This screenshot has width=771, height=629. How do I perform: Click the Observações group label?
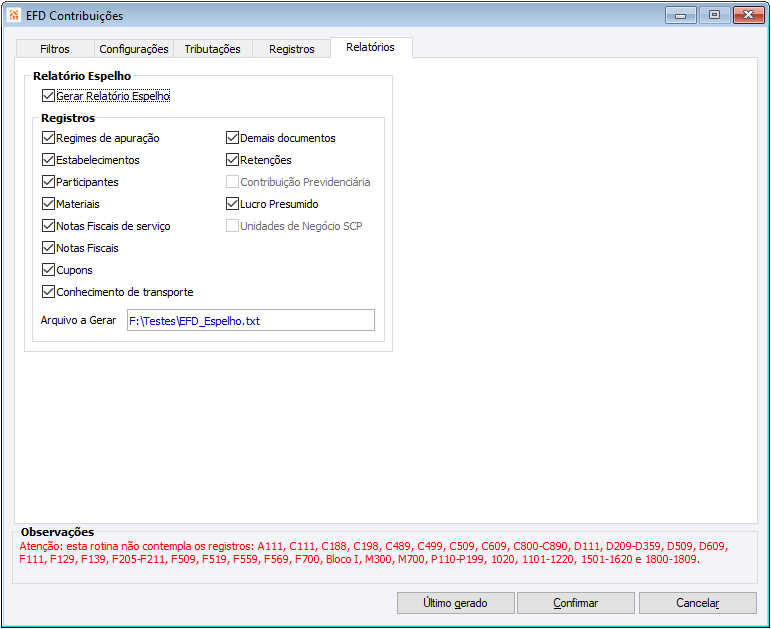[x=57, y=532]
